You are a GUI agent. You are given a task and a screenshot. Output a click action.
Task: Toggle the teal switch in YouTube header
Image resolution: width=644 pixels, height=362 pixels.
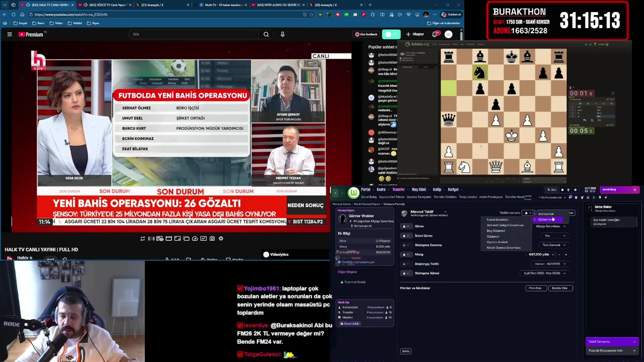pos(391,34)
